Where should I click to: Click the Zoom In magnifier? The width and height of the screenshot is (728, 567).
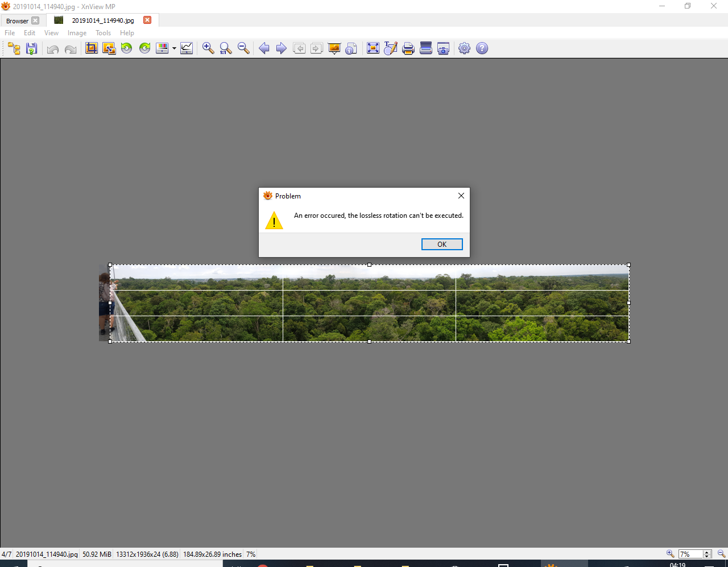pyautogui.click(x=208, y=48)
